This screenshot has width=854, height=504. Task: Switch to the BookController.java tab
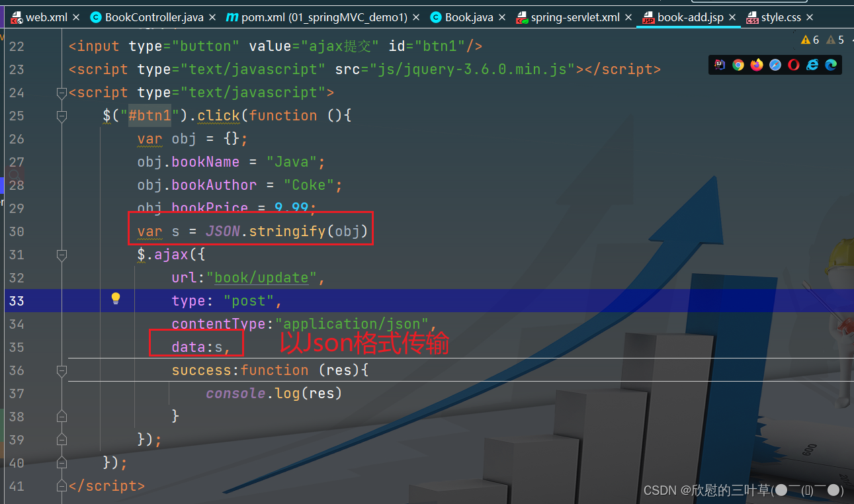[154, 17]
